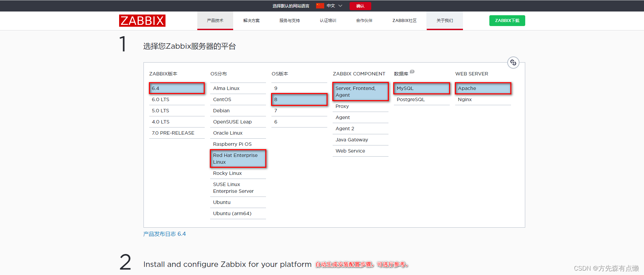Click the ZABBIX logo

[x=142, y=21]
